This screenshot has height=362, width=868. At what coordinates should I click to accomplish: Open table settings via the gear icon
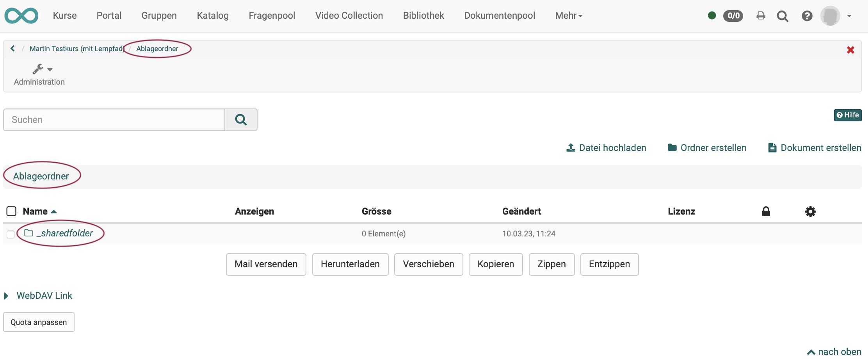tap(810, 211)
